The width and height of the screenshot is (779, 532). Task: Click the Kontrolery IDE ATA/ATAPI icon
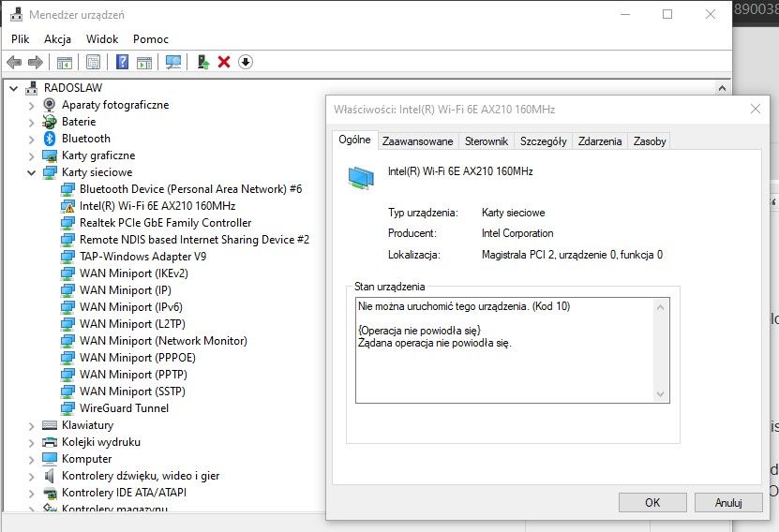click(50, 493)
